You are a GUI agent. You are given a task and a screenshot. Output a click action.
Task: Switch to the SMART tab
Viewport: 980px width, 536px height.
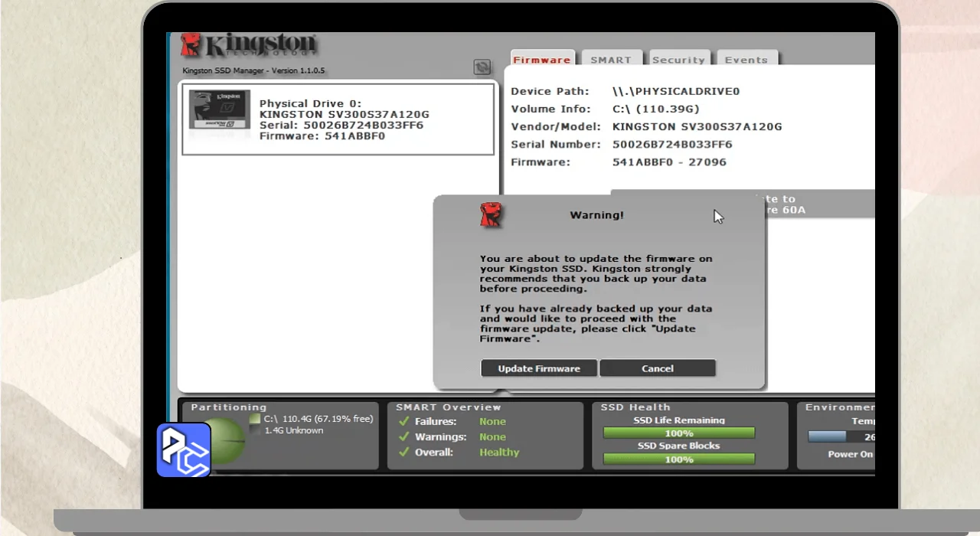point(610,59)
